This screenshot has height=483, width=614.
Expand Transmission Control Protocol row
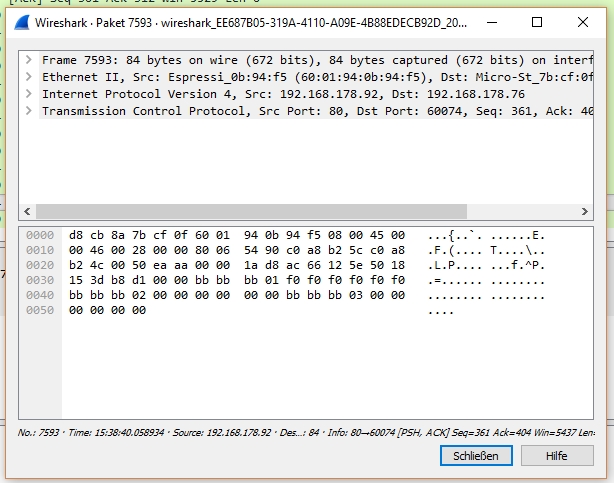(29, 111)
